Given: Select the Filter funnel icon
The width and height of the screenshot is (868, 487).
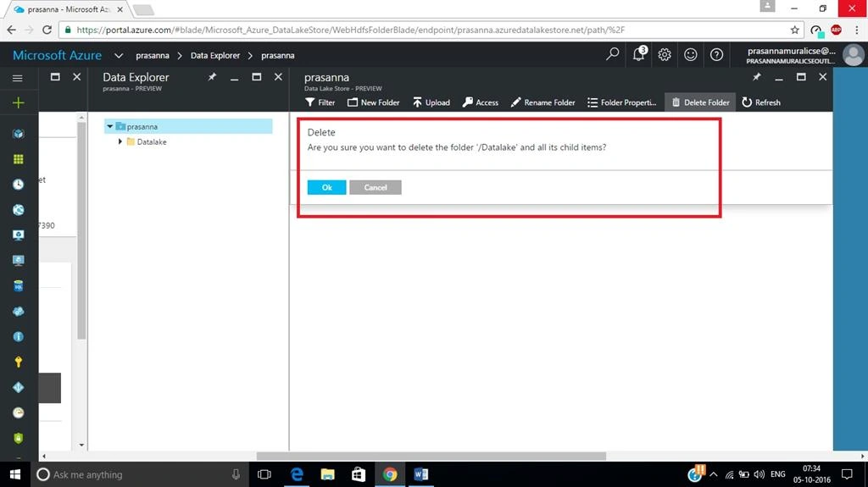Looking at the screenshot, I should tap(310, 102).
